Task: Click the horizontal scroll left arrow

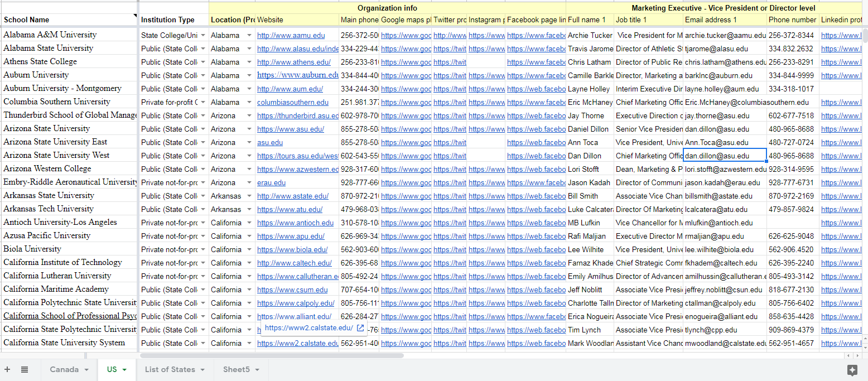Action: [x=848, y=355]
